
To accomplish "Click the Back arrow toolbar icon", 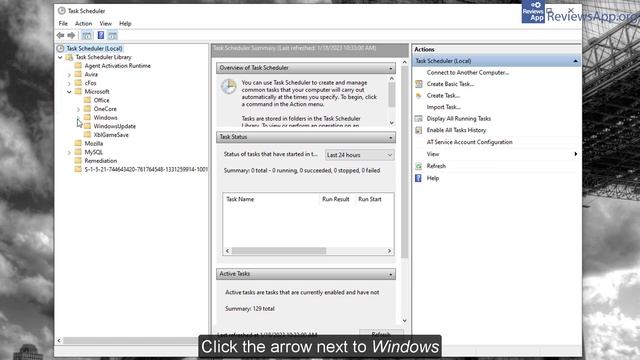I will [x=60, y=36].
